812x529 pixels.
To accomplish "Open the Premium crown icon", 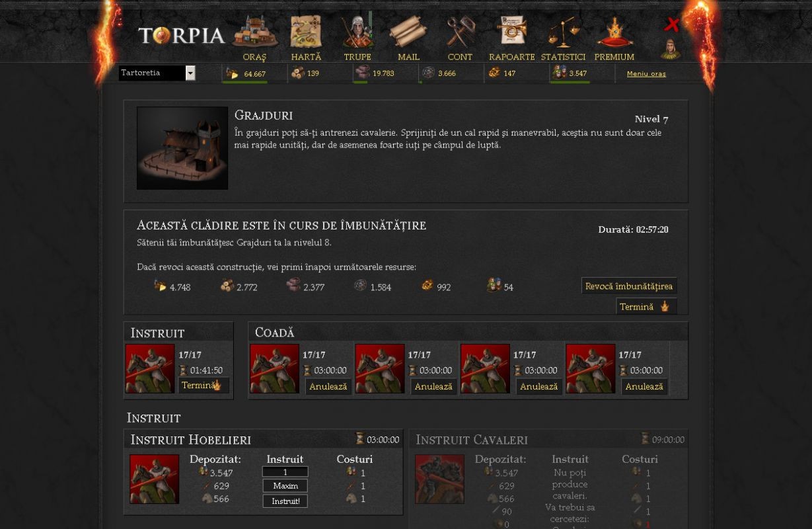I will coord(614,32).
